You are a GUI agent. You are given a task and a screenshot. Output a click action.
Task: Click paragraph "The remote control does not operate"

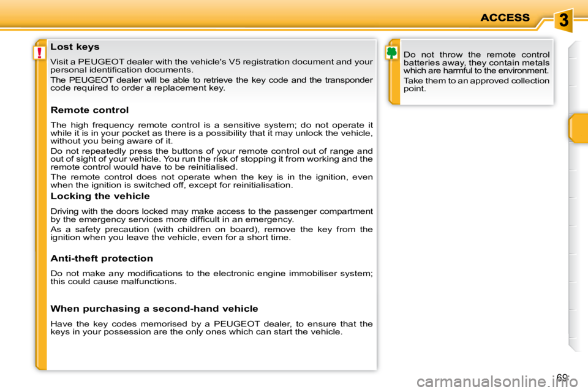(211, 181)
